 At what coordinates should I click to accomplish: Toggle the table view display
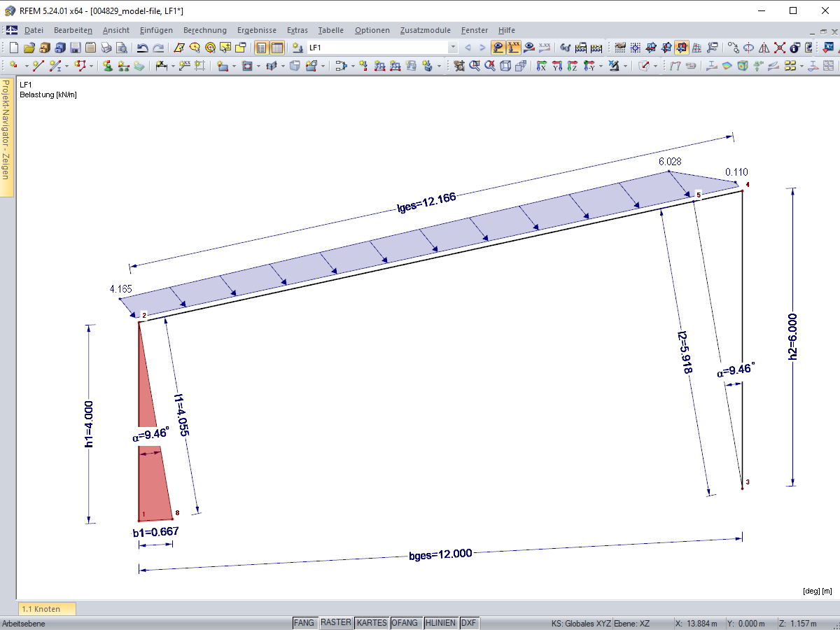coord(277,48)
